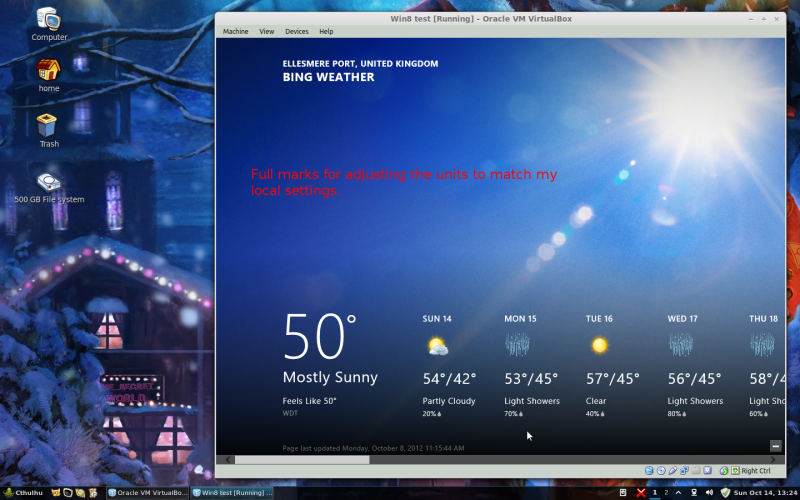Click the leftmost system tray panel icon
This screenshot has height=500, width=800.
623,492
